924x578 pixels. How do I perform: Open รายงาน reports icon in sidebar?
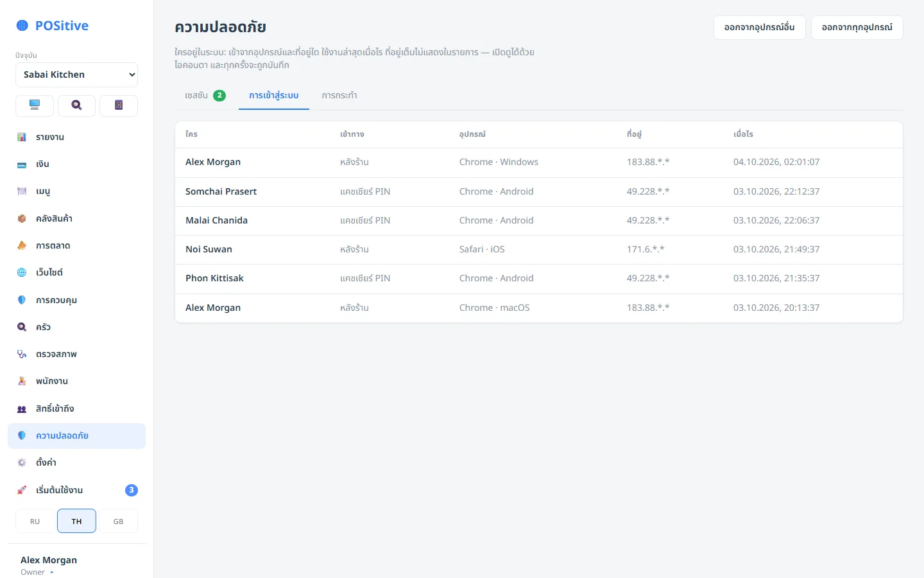click(x=22, y=137)
